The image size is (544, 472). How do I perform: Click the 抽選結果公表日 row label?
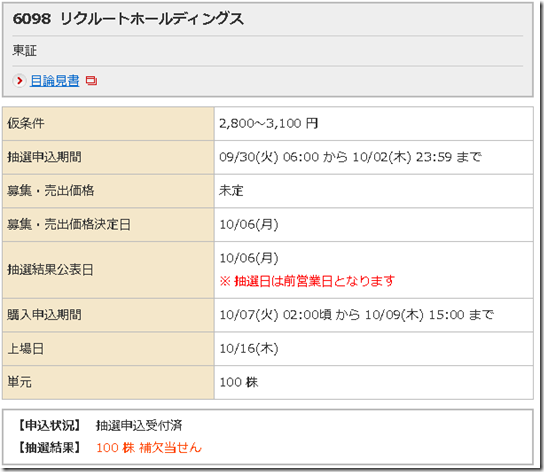tap(50, 270)
